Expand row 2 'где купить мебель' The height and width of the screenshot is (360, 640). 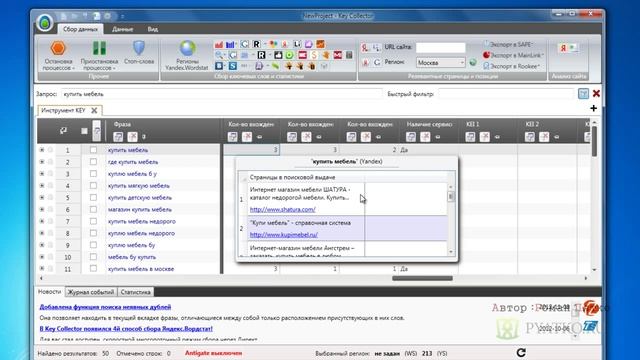tap(42, 162)
